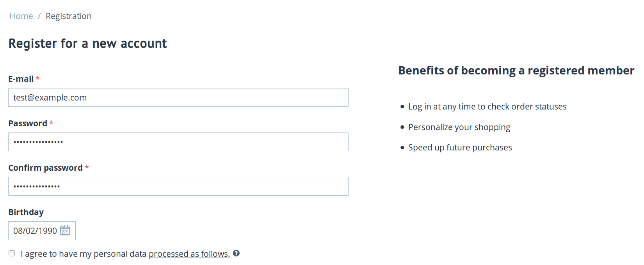Select the Registration breadcrumb item

pyautogui.click(x=69, y=16)
